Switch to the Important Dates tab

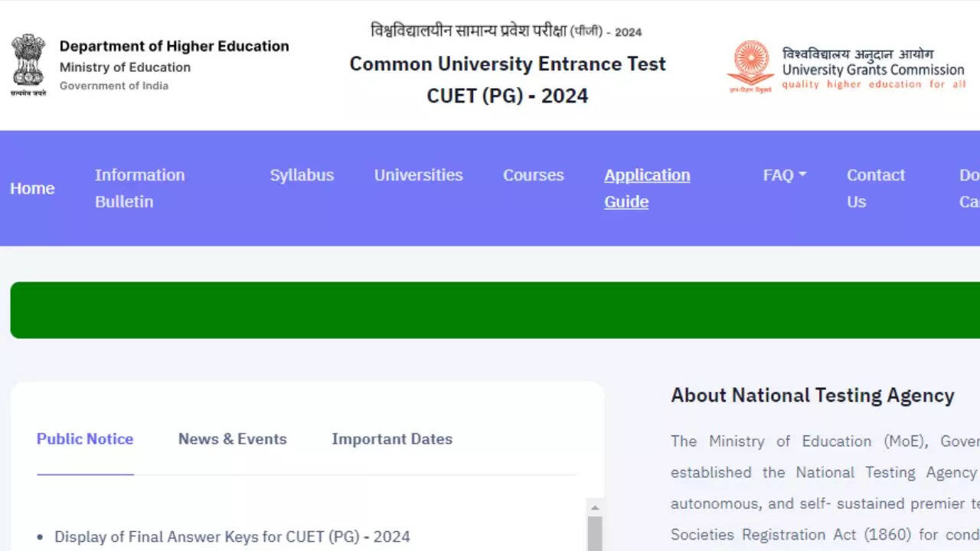(392, 439)
